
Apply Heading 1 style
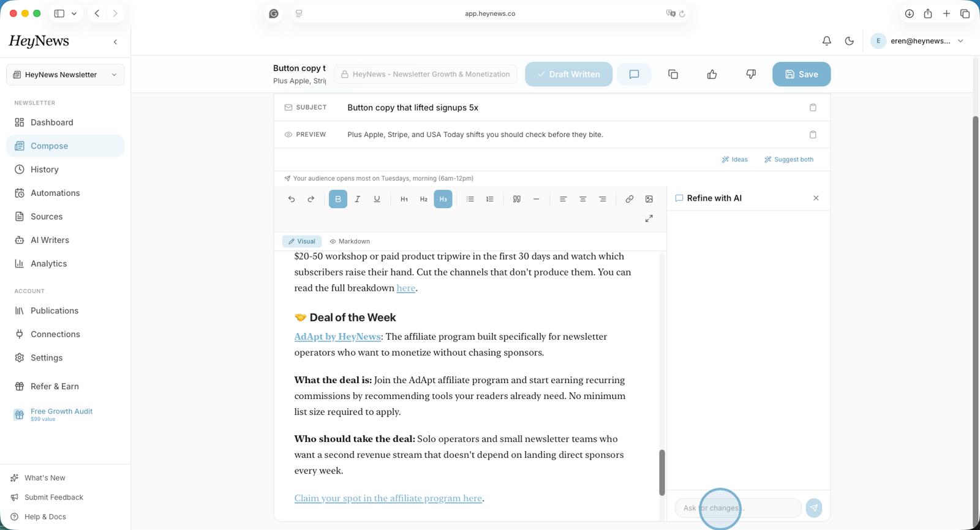[404, 199]
